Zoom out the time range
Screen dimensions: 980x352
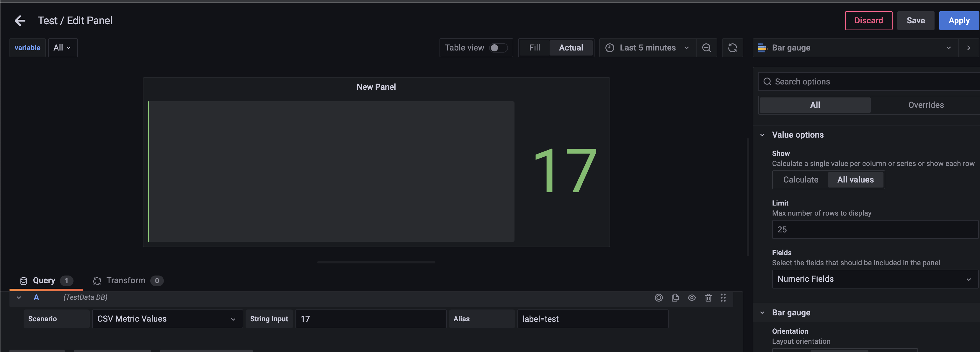[x=706, y=48]
